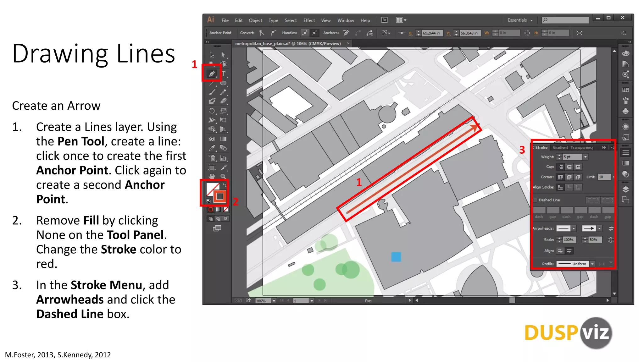
Task: Click the X coordinate field
Action: coord(432,33)
